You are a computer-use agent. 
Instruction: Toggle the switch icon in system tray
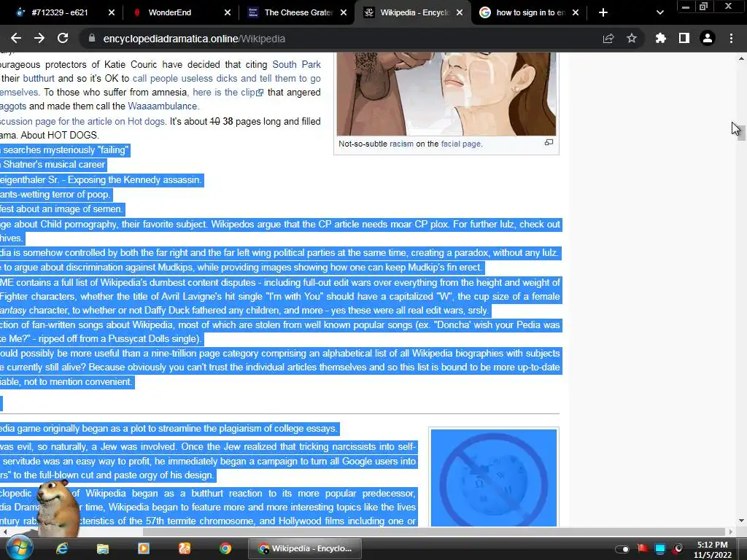pos(622,549)
